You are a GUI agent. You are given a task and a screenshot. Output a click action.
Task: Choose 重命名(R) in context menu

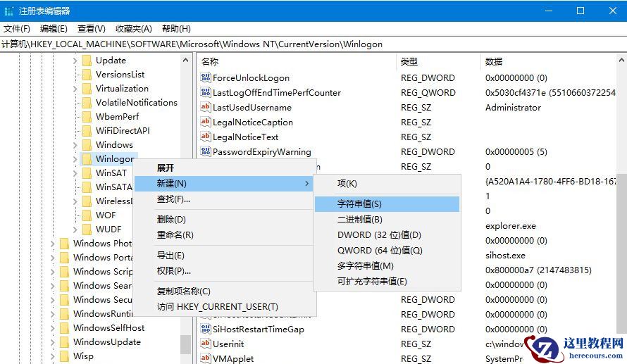225,235
